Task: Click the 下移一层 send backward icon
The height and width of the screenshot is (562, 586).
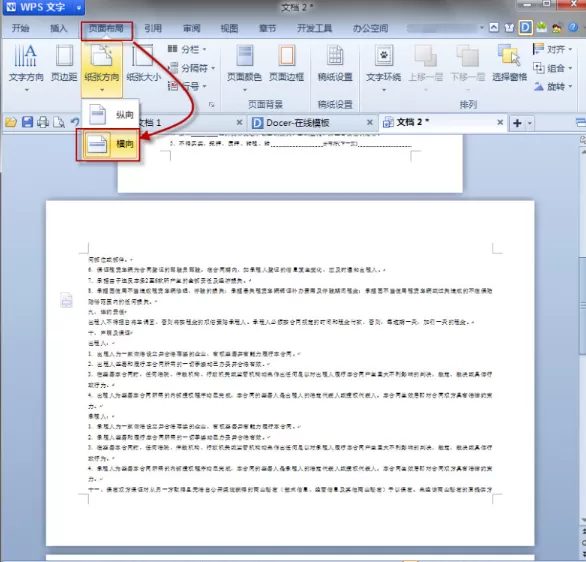Action: (x=468, y=56)
